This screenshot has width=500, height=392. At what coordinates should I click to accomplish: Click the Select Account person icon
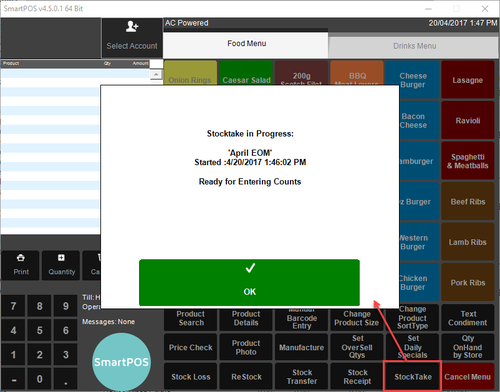click(x=132, y=27)
